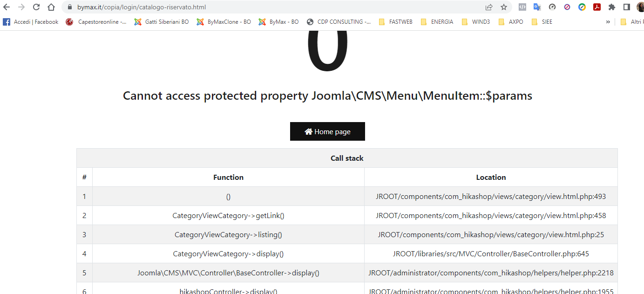This screenshot has width=644, height=294.
Task: Open the Accedi | Facebook bookmark
Action: coord(31,22)
